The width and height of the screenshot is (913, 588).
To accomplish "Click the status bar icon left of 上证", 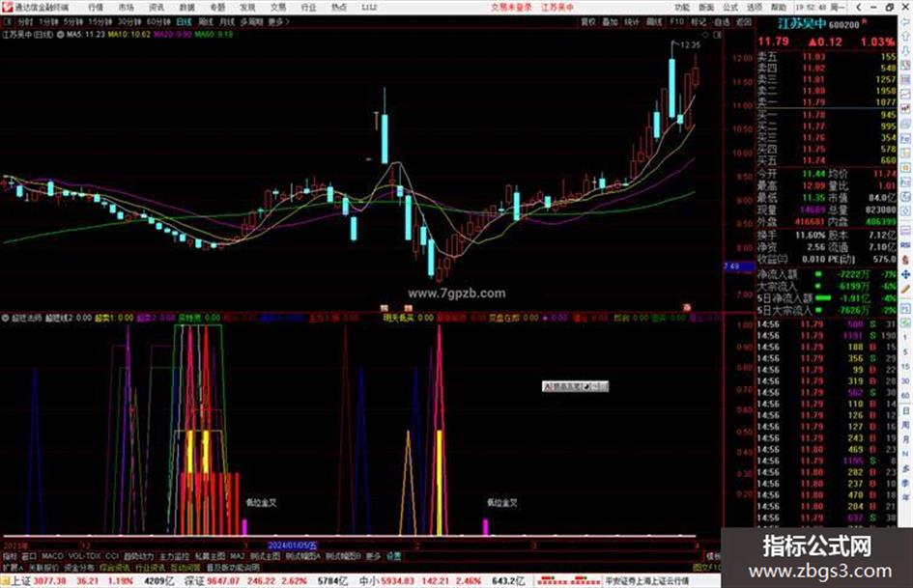I will tap(5, 581).
